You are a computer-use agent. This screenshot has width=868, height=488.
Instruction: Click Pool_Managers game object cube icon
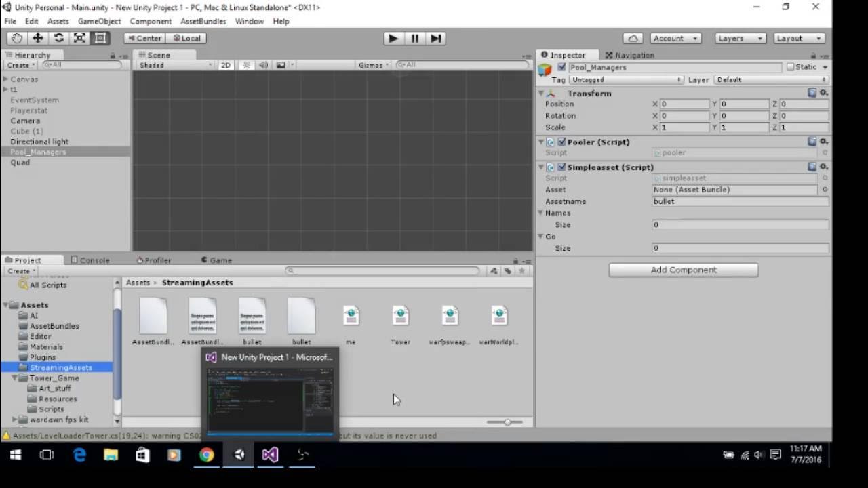tap(545, 68)
